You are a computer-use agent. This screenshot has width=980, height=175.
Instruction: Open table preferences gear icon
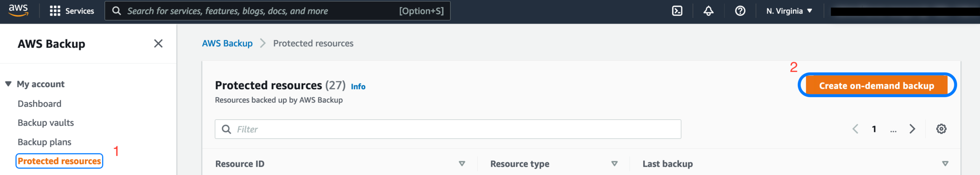click(941, 129)
